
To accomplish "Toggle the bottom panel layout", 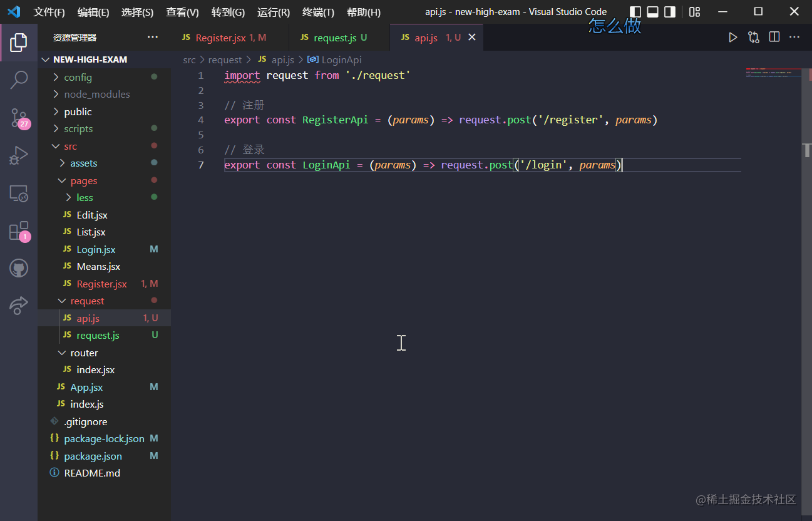I will click(652, 11).
